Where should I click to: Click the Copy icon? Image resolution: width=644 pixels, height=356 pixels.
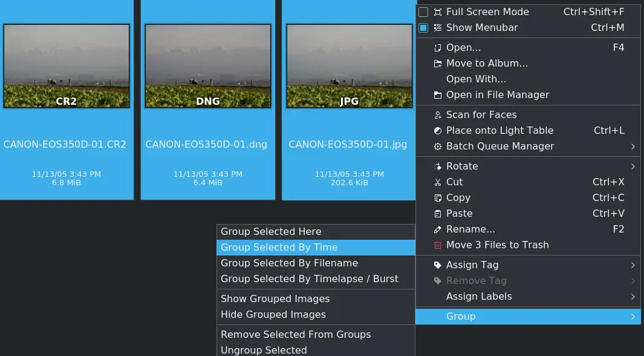pyautogui.click(x=437, y=197)
